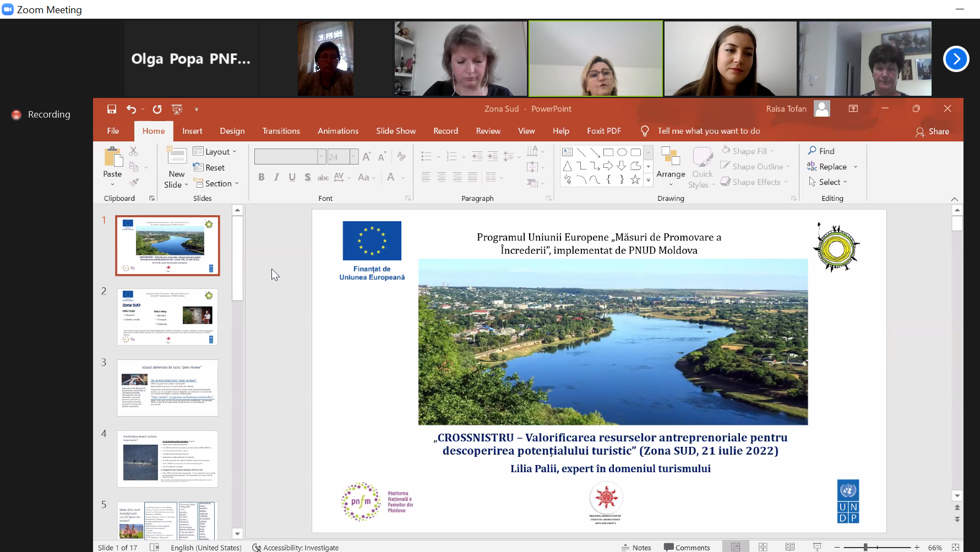Click the Find magnifier icon
The image size is (980, 552).
(812, 151)
